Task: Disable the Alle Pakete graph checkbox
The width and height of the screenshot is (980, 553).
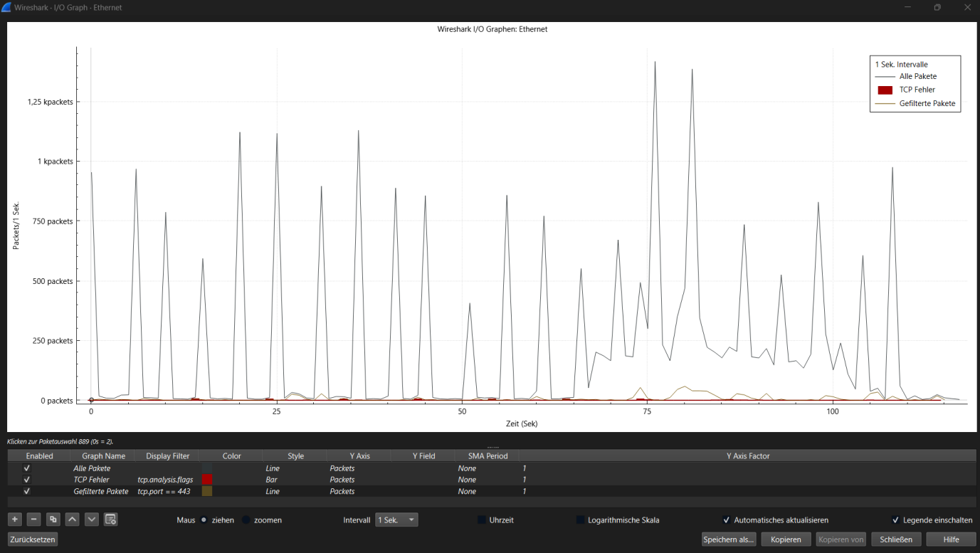Action: [x=27, y=468]
